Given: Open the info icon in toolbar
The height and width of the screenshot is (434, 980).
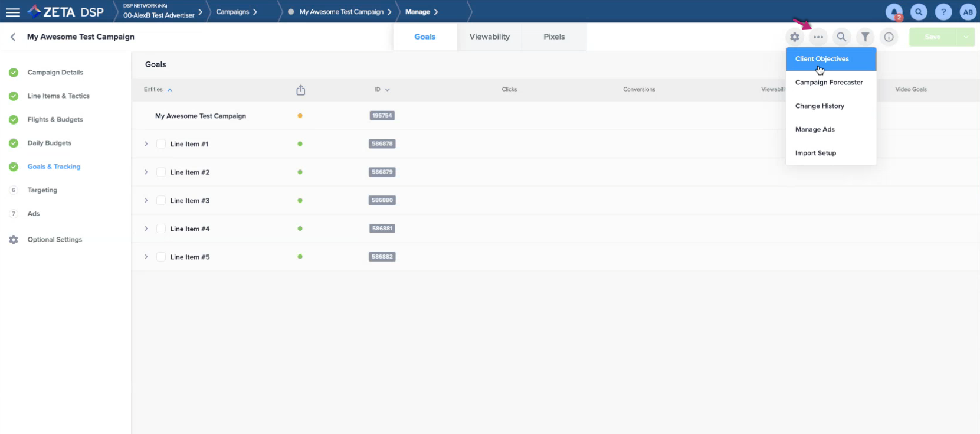Looking at the screenshot, I should tap(889, 37).
